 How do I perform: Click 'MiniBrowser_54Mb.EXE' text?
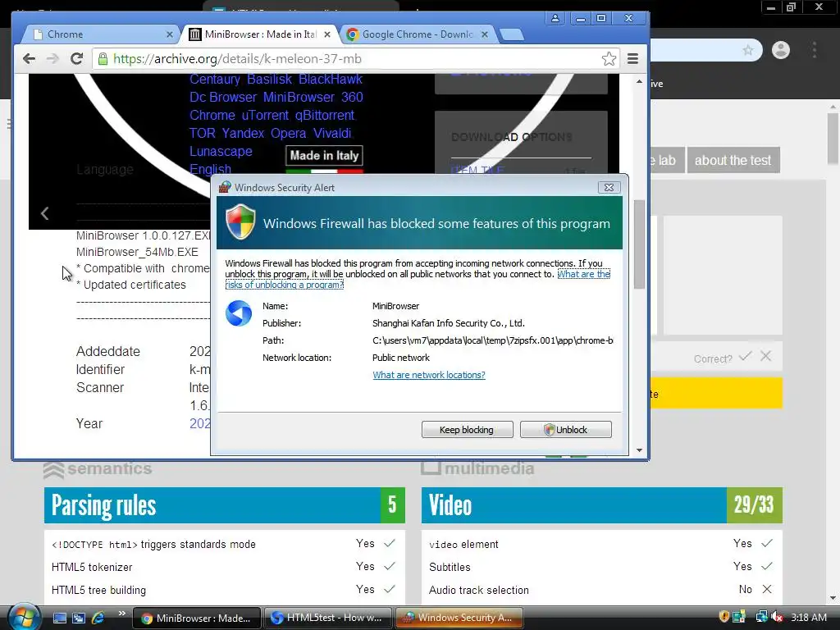[x=137, y=252]
